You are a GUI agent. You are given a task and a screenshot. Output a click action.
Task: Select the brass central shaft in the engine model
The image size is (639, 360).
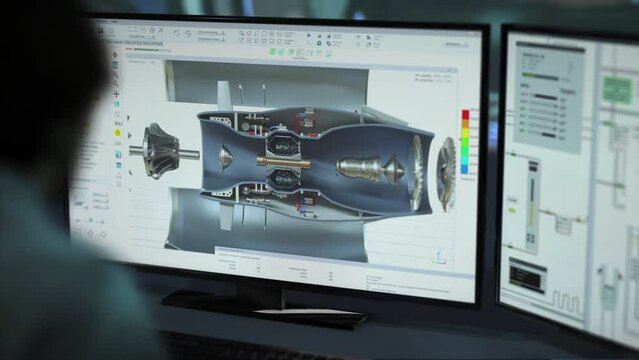[283, 162]
